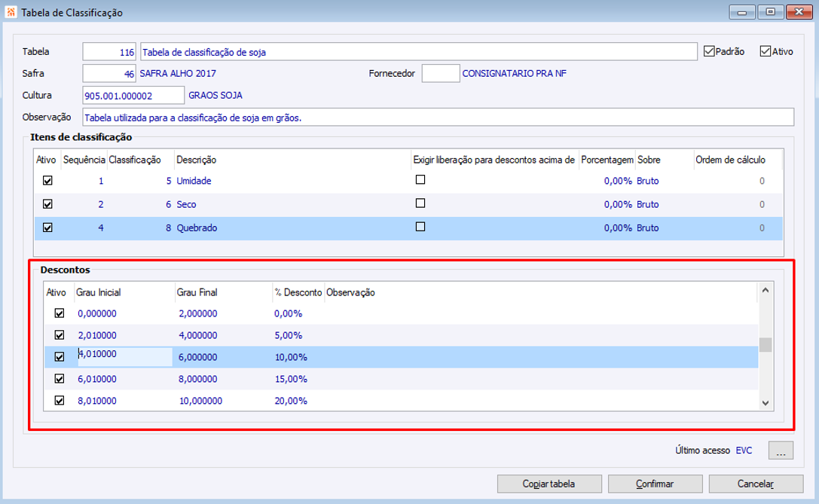The image size is (819, 504).
Task: Click the Porcentagem column header
Action: click(x=607, y=160)
